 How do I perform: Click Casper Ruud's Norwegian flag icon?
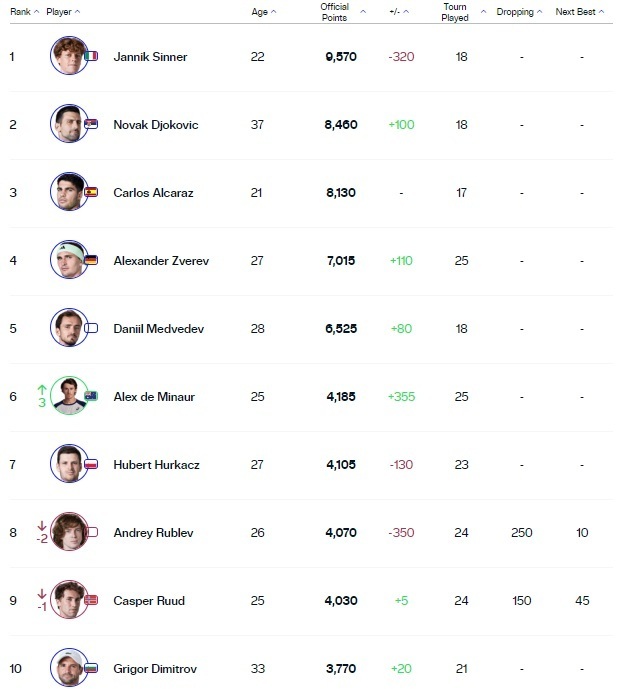point(92,600)
